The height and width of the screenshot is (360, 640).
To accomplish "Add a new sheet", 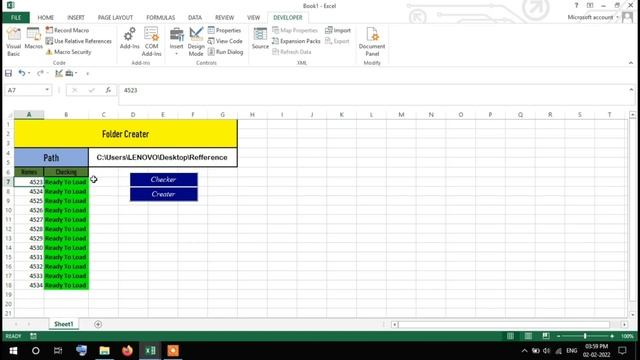I will pyautogui.click(x=98, y=324).
